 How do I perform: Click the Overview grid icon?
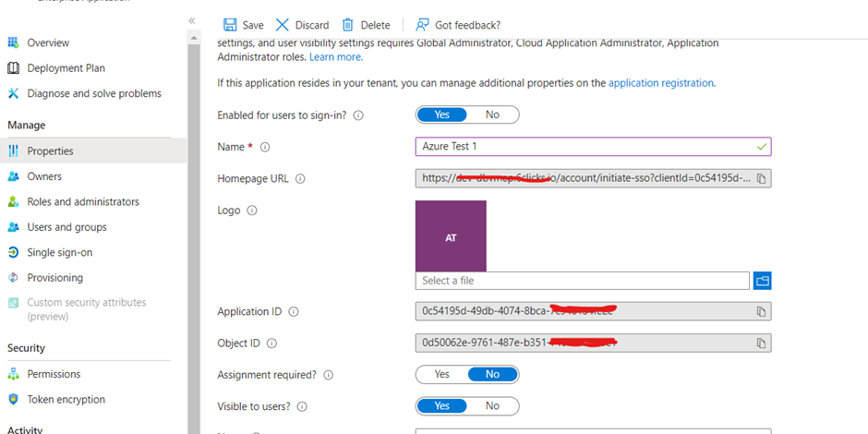tap(13, 42)
